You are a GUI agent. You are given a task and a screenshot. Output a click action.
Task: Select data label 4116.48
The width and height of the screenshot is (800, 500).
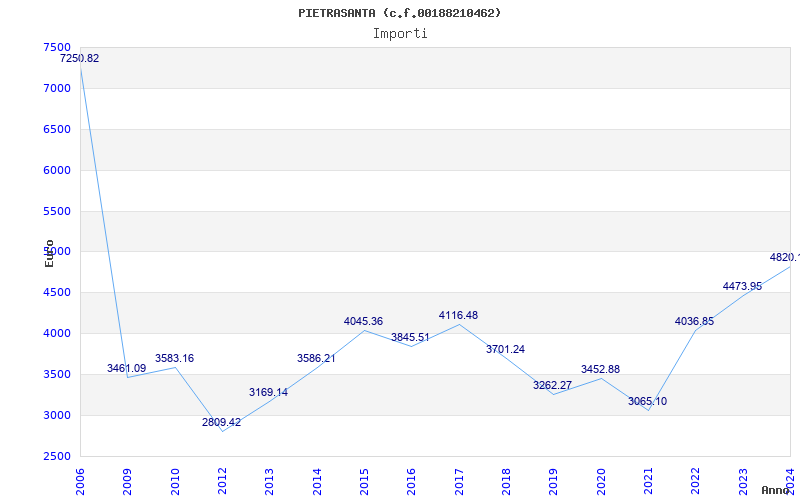coord(458,315)
